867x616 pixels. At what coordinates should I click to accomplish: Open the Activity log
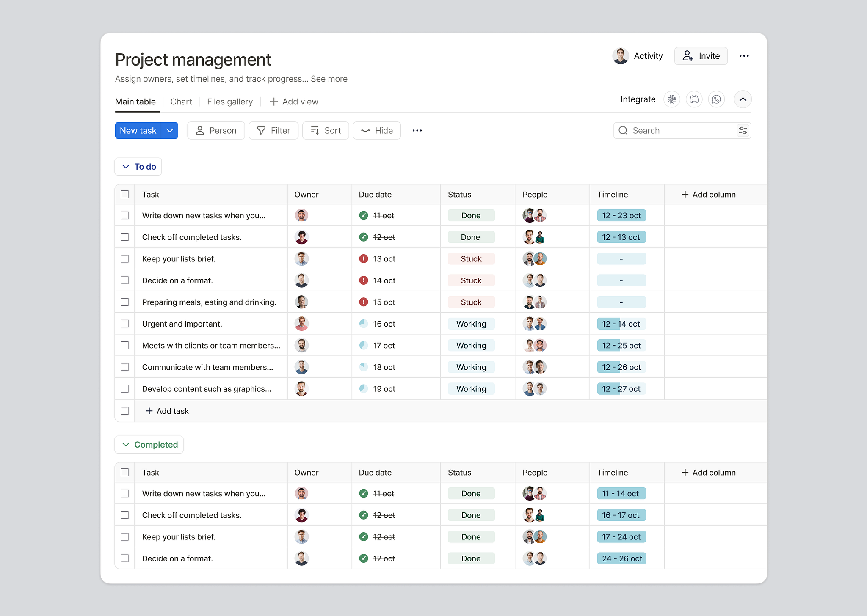[648, 56]
